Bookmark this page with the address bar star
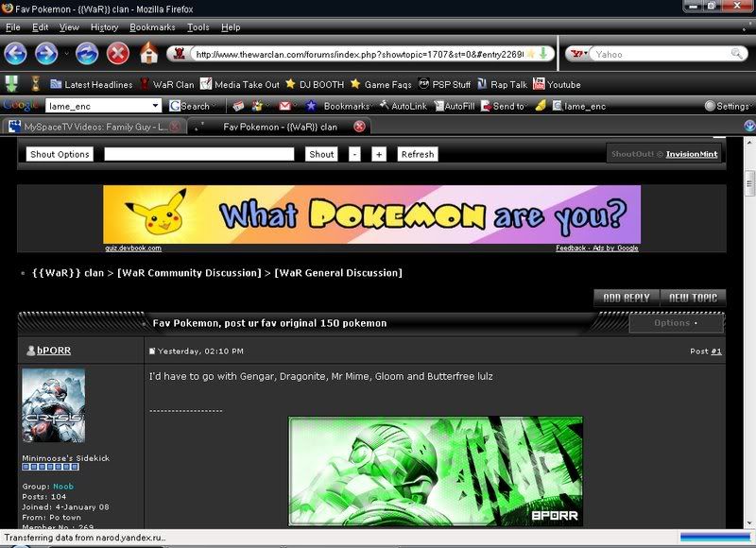Image resolution: width=756 pixels, height=548 pixels. [x=530, y=54]
